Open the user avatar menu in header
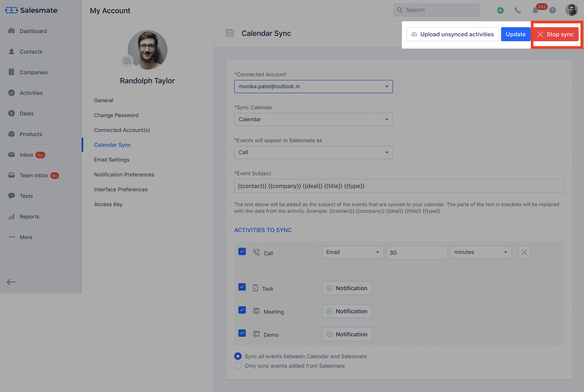Screen dimensions: 584x392 click(572, 10)
